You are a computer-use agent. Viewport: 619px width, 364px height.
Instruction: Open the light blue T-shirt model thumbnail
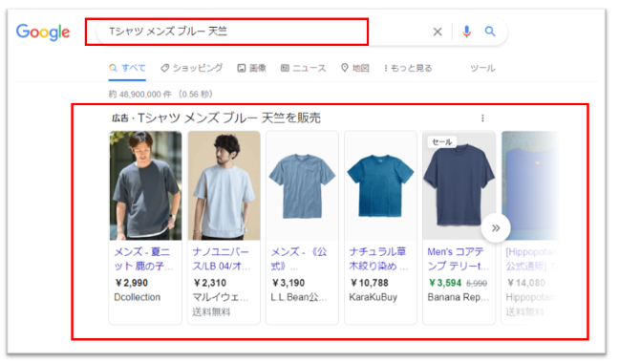click(x=224, y=185)
